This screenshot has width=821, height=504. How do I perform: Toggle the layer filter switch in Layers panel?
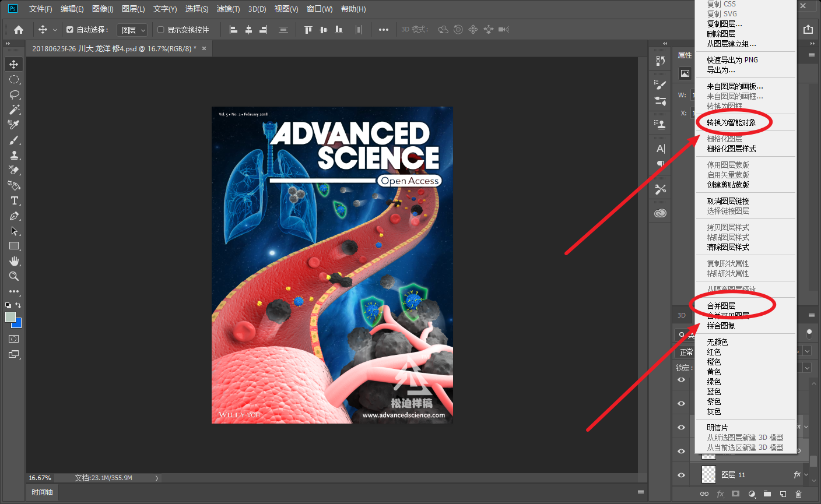(x=809, y=333)
